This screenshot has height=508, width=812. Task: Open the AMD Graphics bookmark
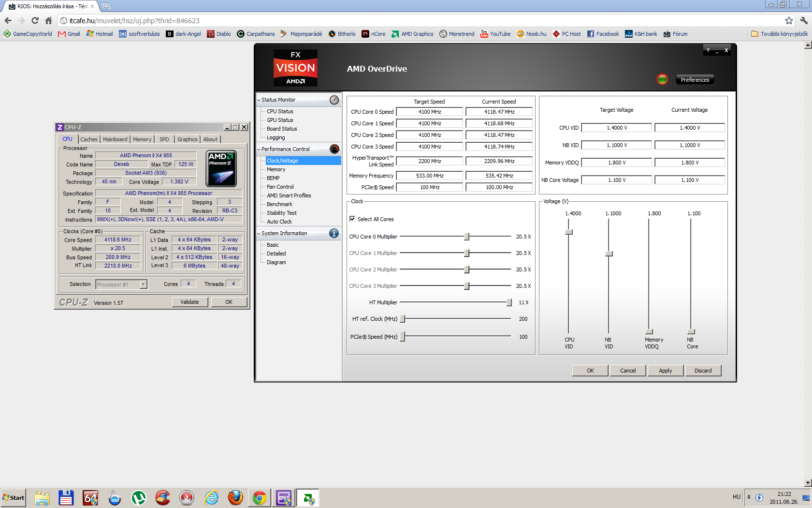pos(412,34)
